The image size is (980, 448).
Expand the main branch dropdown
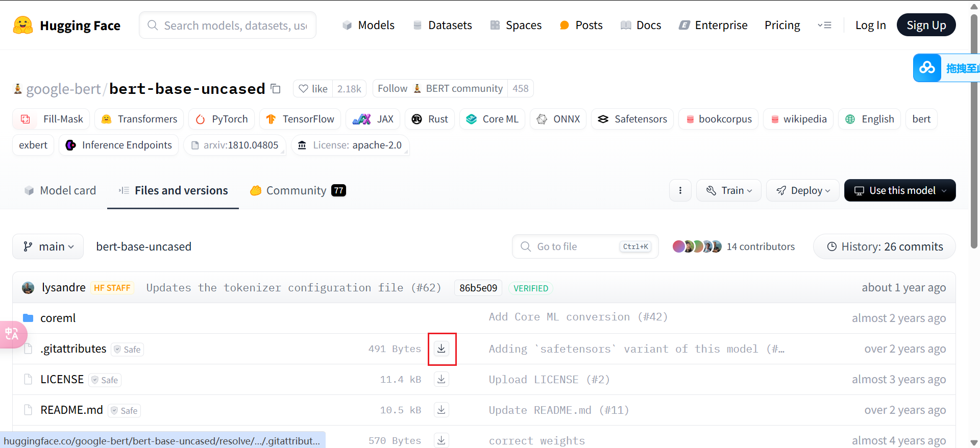coord(48,246)
